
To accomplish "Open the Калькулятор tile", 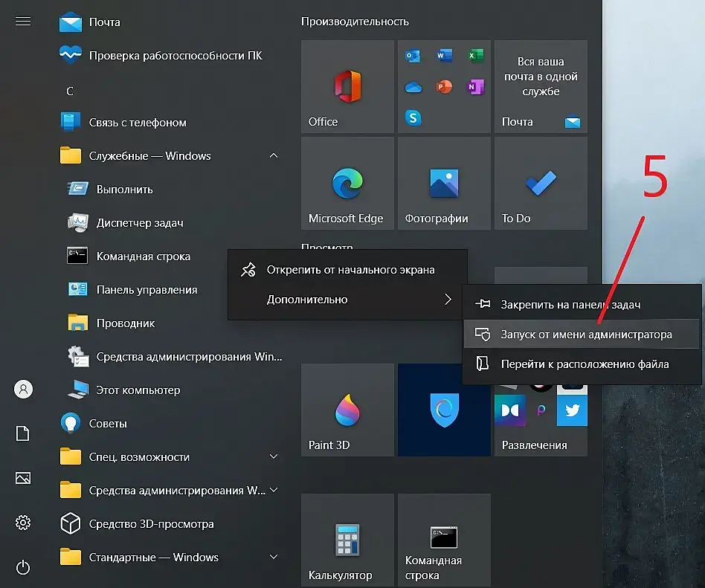I will [x=347, y=540].
